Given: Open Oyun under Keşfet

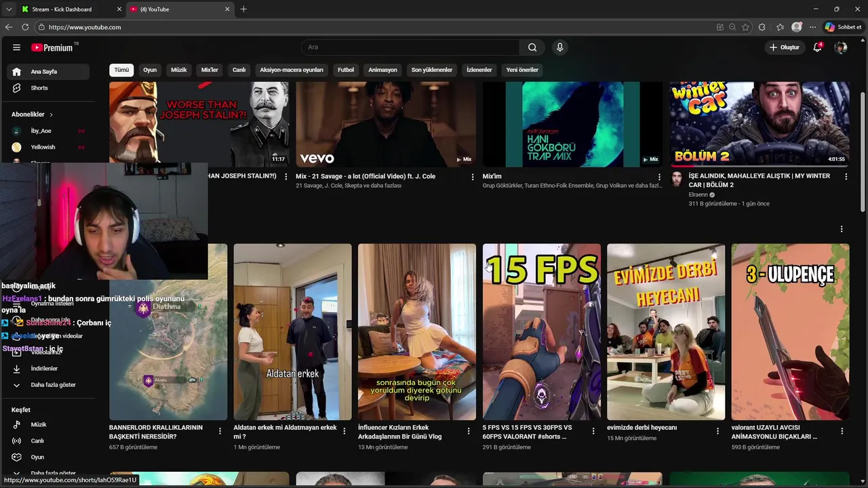Looking at the screenshot, I should click(48, 457).
